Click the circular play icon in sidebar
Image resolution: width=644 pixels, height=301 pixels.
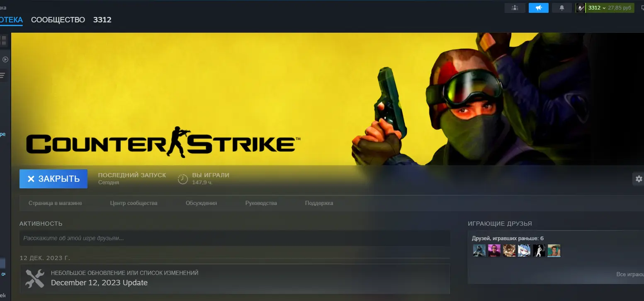click(5, 59)
